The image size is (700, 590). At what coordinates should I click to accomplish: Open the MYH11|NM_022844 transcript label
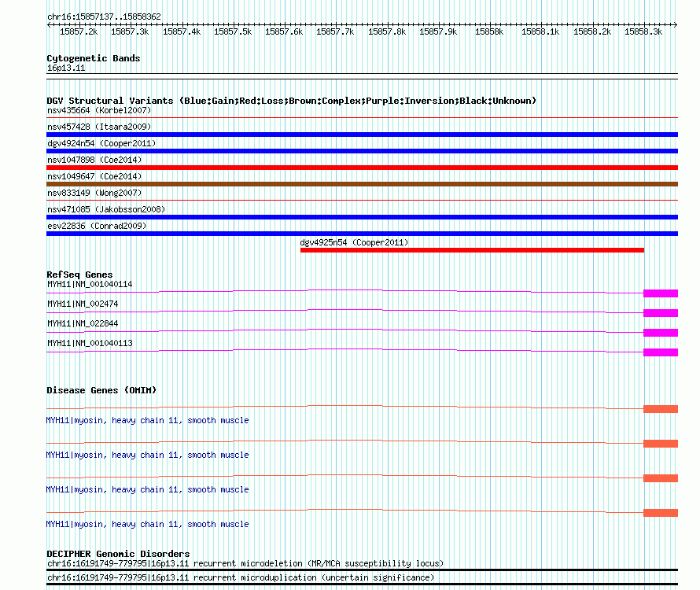(83, 323)
